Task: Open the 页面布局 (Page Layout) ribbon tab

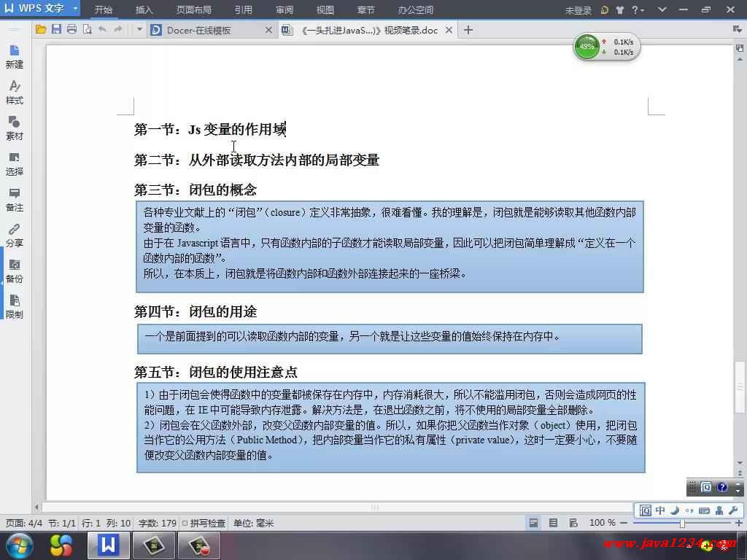Action: (x=193, y=10)
